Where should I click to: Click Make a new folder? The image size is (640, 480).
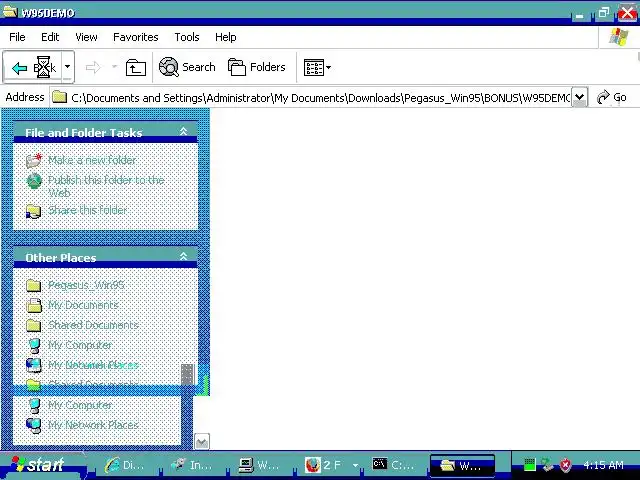pyautogui.click(x=92, y=160)
